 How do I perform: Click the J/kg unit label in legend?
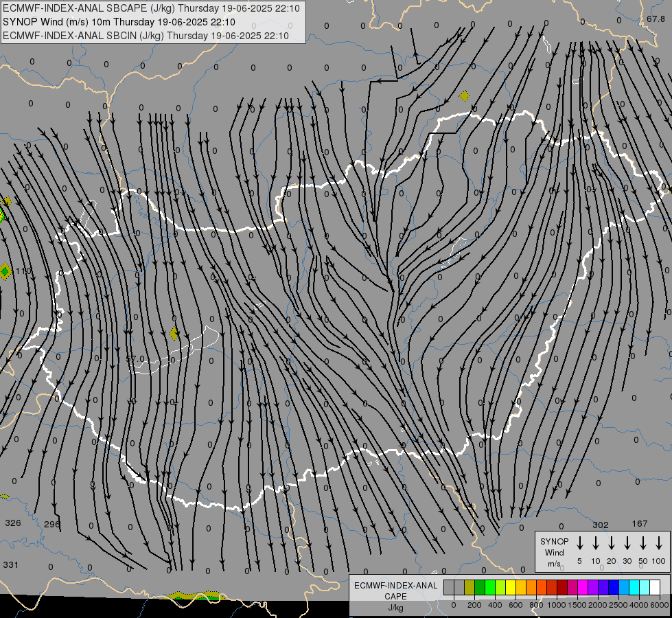pyautogui.click(x=395, y=608)
